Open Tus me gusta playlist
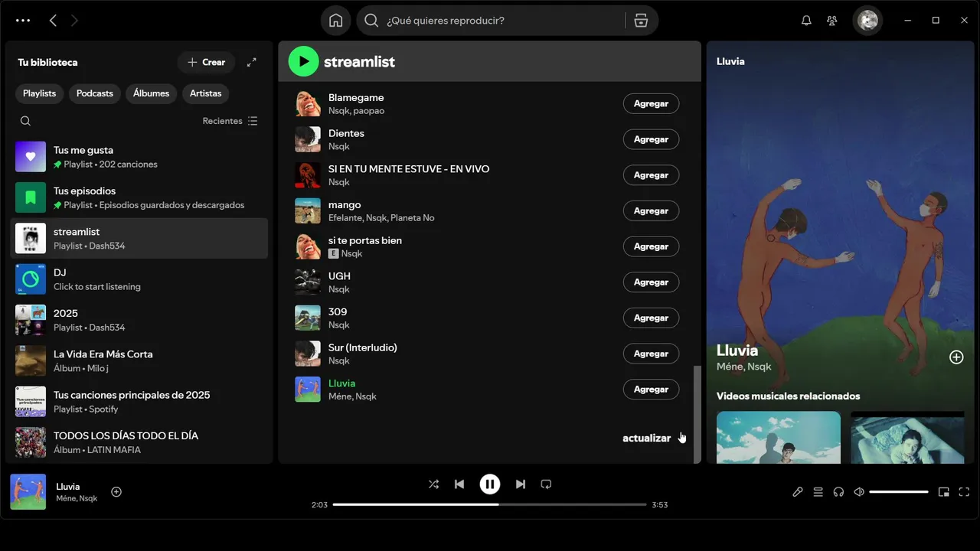This screenshot has width=980, height=551. click(139, 157)
